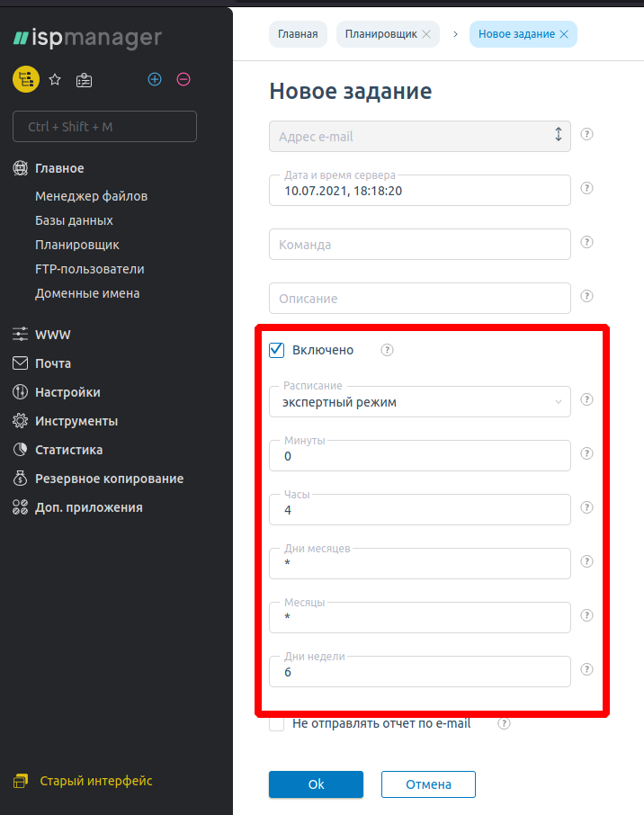Close the Планировщик breadcrumb tab
Image resolution: width=644 pixels, height=815 pixels.
tap(426, 34)
